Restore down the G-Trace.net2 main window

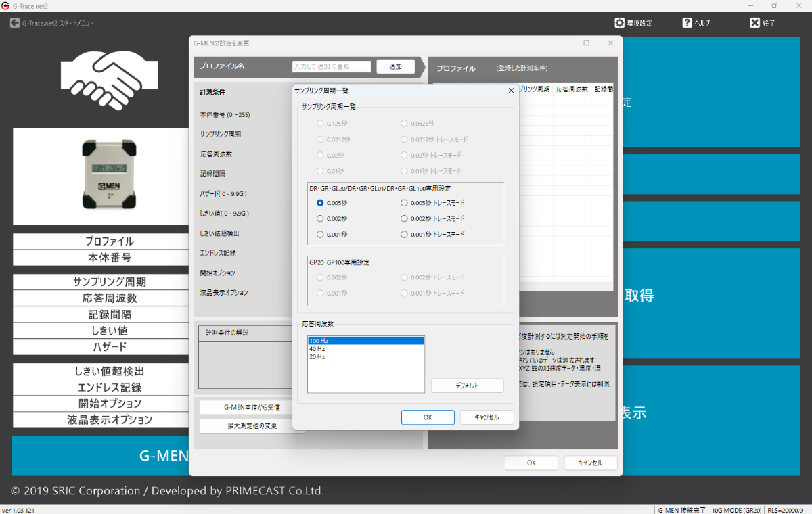(x=775, y=5)
